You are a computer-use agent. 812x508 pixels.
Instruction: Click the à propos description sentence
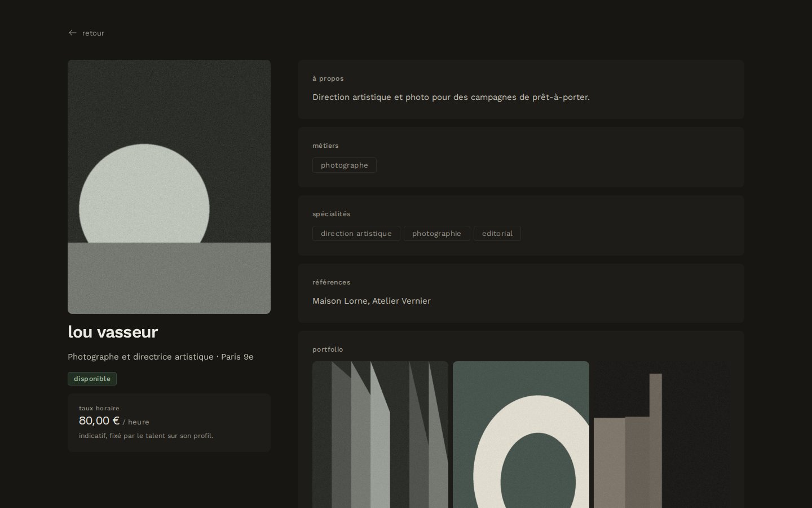click(x=451, y=97)
